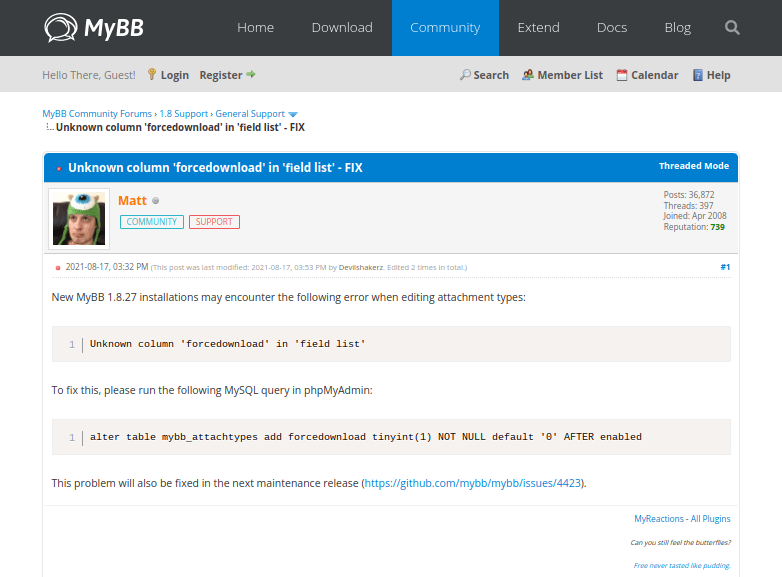Open the Download menu
782x577 pixels.
tap(342, 27)
